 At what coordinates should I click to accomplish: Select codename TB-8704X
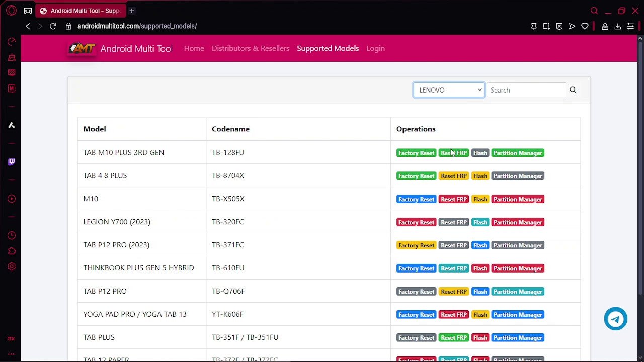tap(228, 175)
